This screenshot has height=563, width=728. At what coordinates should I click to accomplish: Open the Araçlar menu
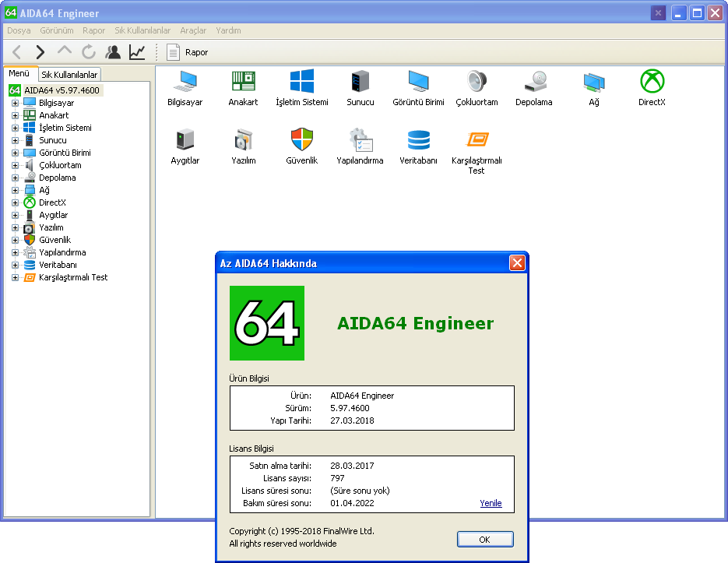[193, 30]
